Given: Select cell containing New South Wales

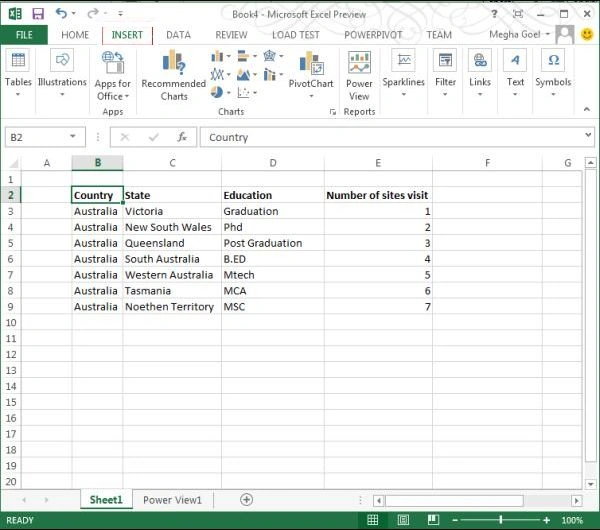Looking at the screenshot, I should pyautogui.click(x=172, y=227).
